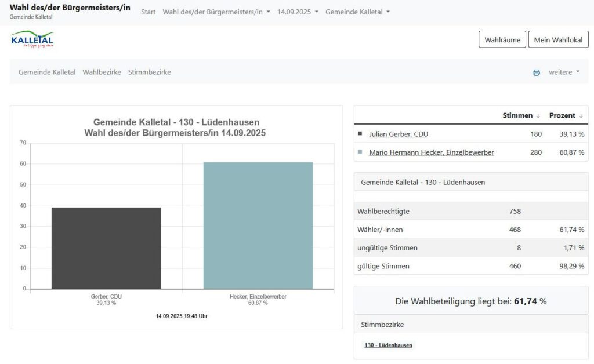Open the Wahl des/der Bürgermeisters/in dropdown
Image resolution: width=594 pixels, height=364 pixels.
[216, 12]
